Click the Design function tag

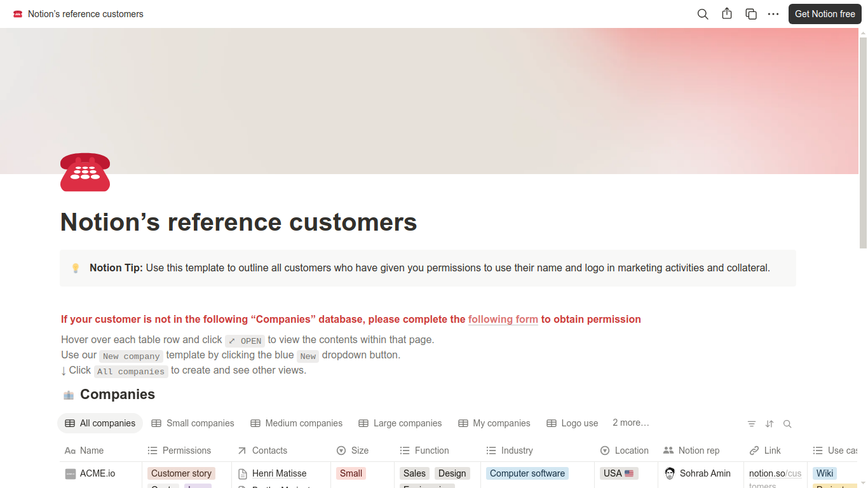(452, 473)
